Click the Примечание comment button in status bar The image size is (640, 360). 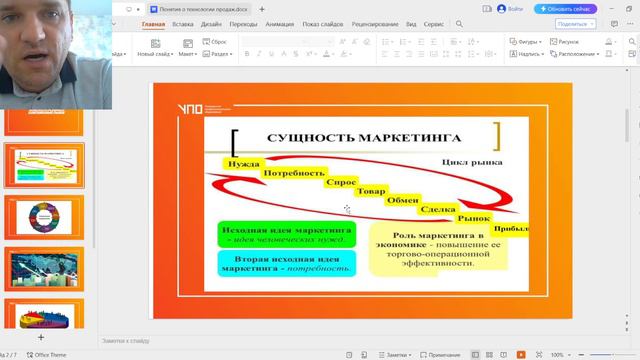(440, 355)
